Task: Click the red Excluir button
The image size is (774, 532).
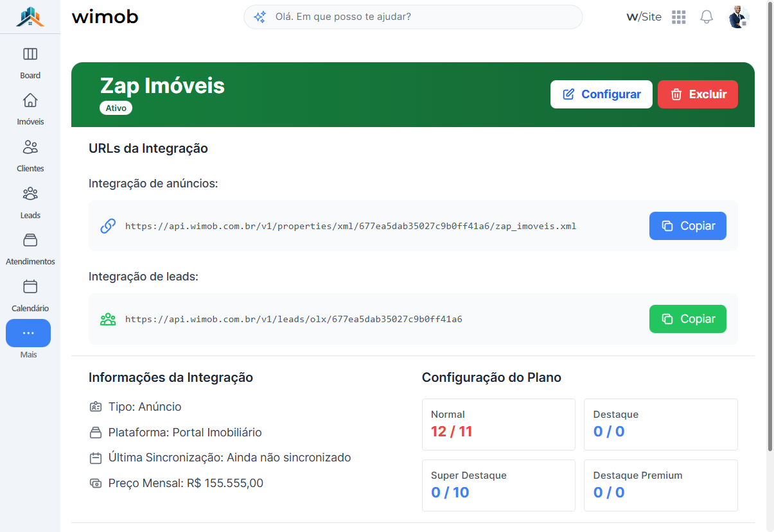Action: [x=698, y=94]
